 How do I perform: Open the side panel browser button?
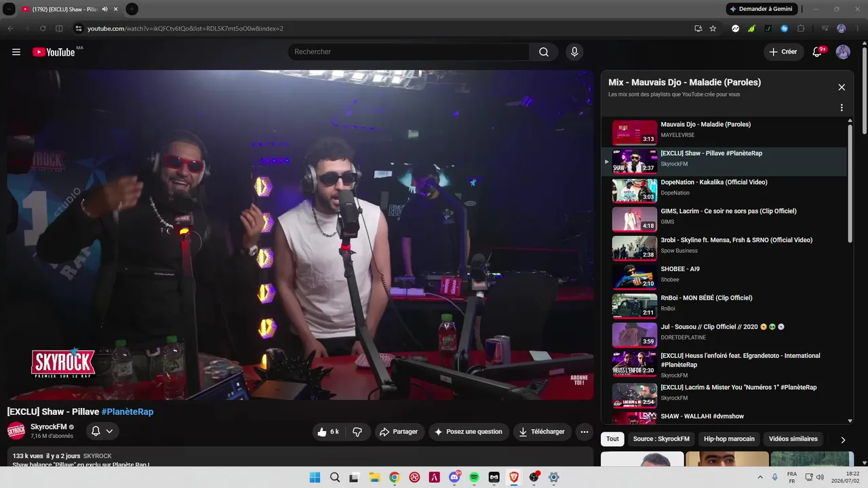pyautogui.click(x=59, y=28)
